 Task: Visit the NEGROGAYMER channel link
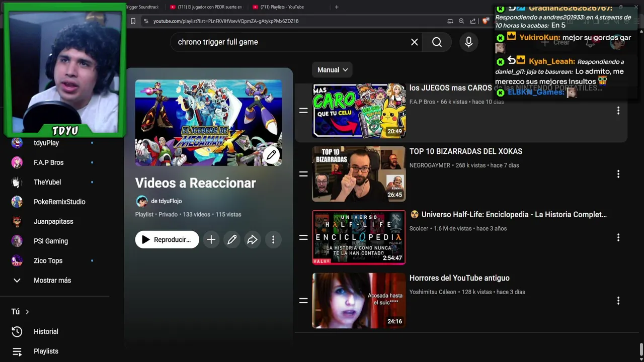(430, 165)
